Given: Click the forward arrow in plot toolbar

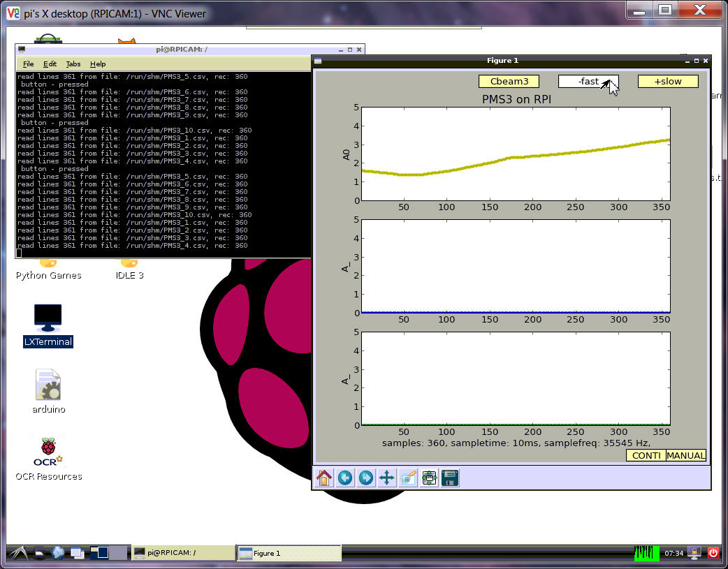Looking at the screenshot, I should pyautogui.click(x=365, y=478).
